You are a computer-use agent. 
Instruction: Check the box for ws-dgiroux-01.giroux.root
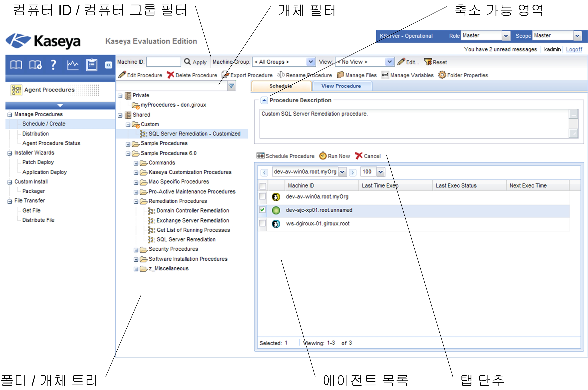(x=262, y=223)
